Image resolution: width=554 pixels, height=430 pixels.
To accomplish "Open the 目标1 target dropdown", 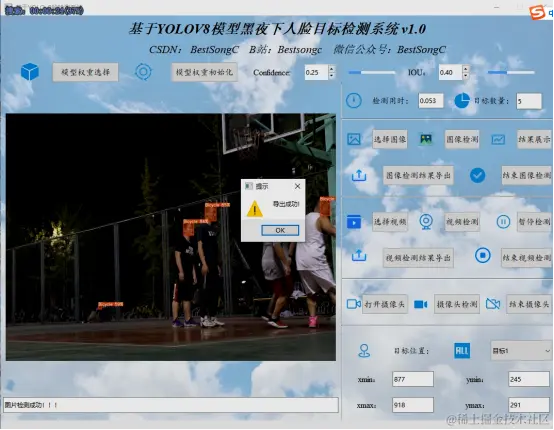I will click(x=521, y=351).
